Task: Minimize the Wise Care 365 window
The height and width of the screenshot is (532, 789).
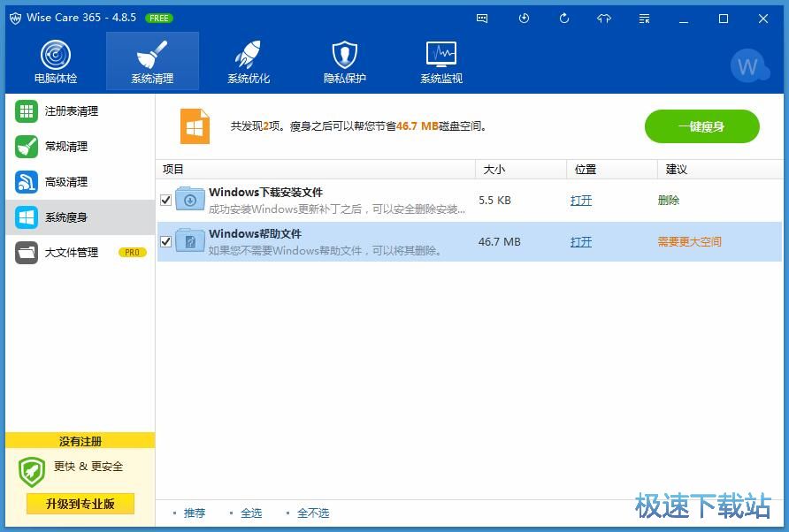Action: tap(684, 19)
